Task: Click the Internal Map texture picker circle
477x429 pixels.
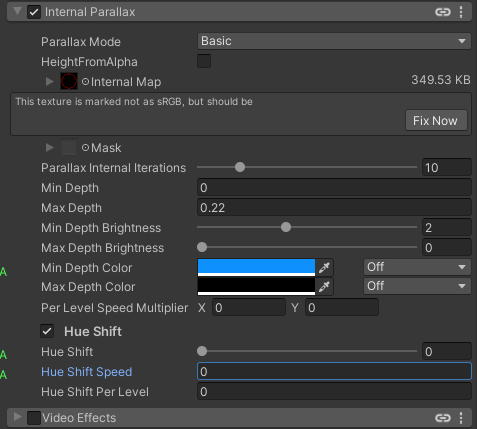Action: tap(86, 81)
